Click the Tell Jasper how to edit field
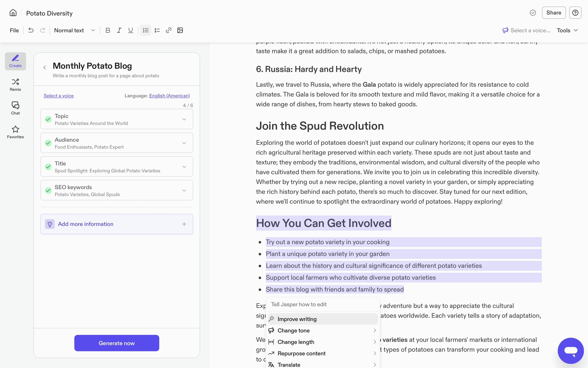This screenshot has height=368, width=588. click(323, 304)
